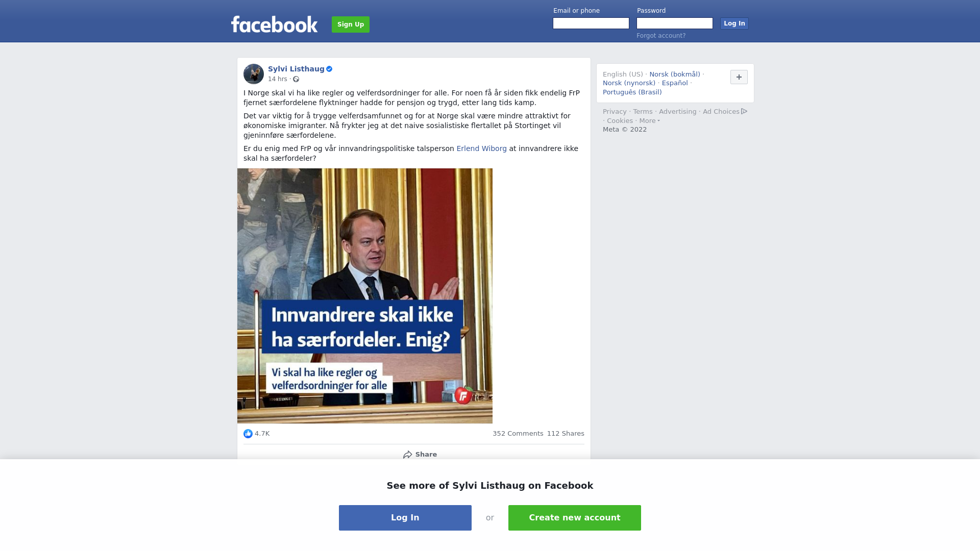
Task: Open the post image thumbnail
Action: [365, 296]
